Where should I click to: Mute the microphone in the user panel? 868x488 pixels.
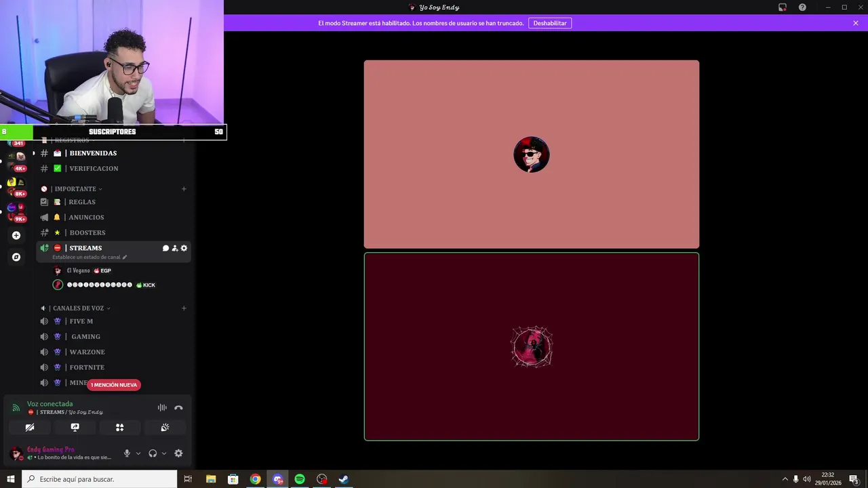click(x=127, y=453)
